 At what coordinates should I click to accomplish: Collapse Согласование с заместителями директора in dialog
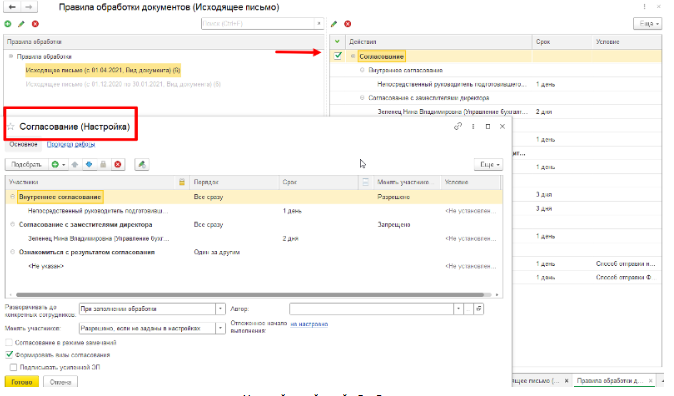pos(12,224)
